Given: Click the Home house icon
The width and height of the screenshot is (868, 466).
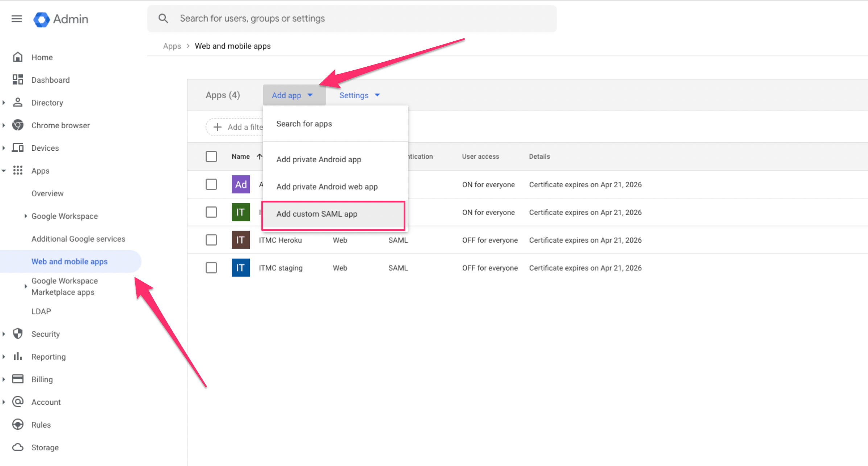Looking at the screenshot, I should point(18,57).
